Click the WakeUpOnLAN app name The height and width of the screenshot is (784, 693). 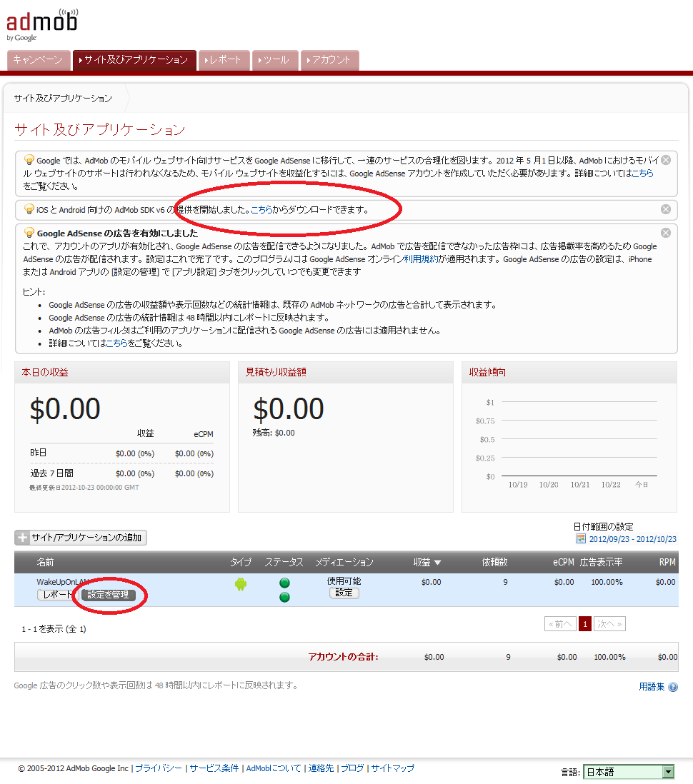[62, 582]
